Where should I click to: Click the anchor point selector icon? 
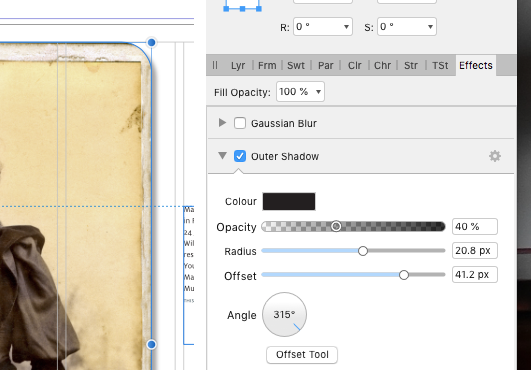pos(242,6)
